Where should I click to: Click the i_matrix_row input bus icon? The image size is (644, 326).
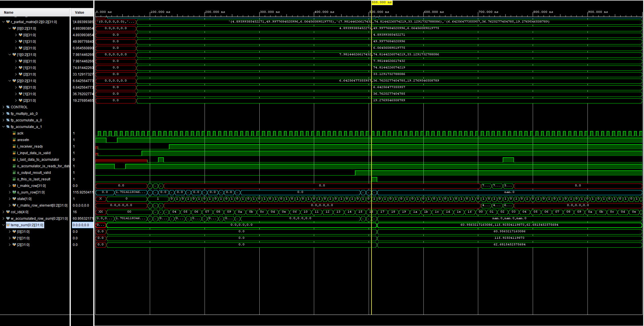click(14, 186)
